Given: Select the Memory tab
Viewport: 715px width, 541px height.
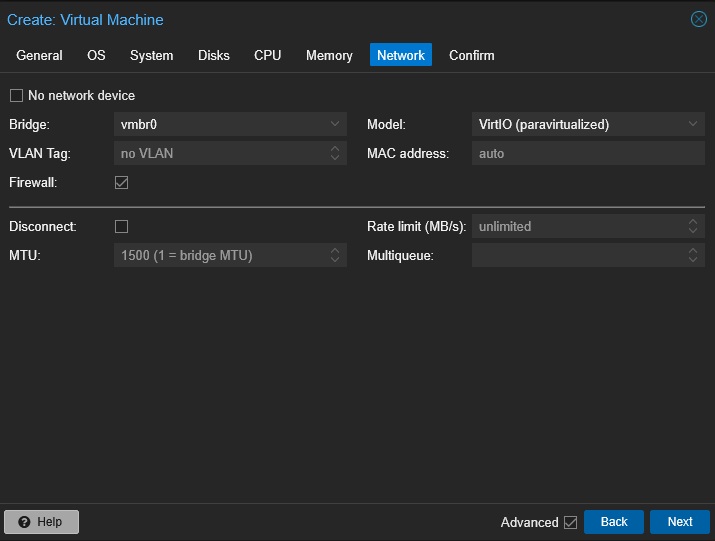Looking at the screenshot, I should pos(329,56).
